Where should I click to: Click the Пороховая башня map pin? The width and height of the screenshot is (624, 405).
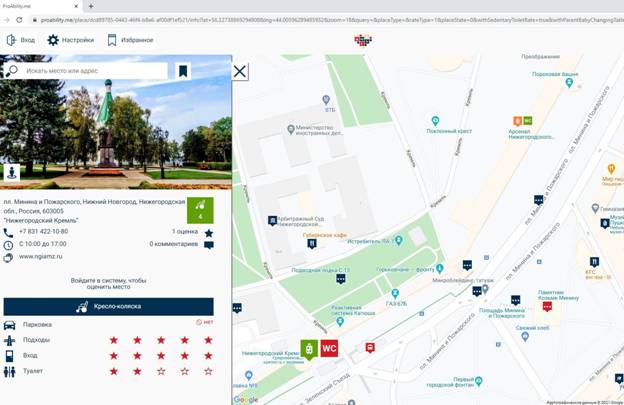(569, 83)
